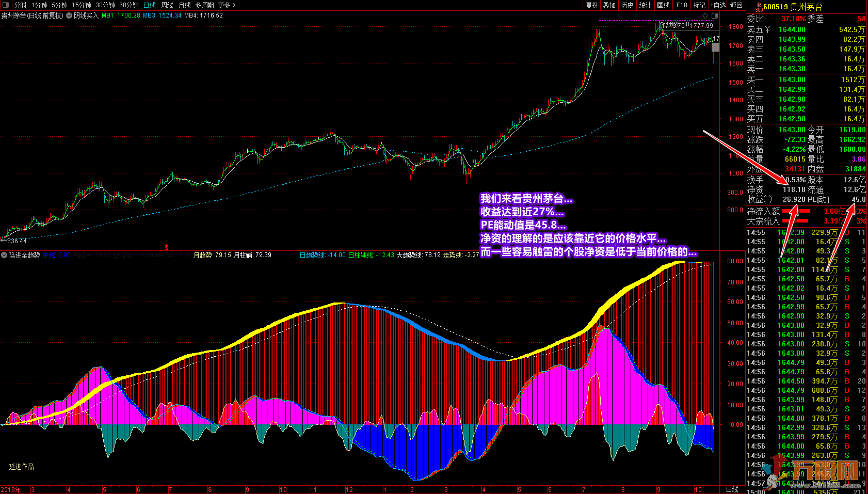Image resolution: width=868 pixels, height=494 pixels.
Task: Click the MB4: 1716.52 value
Action: (x=203, y=15)
